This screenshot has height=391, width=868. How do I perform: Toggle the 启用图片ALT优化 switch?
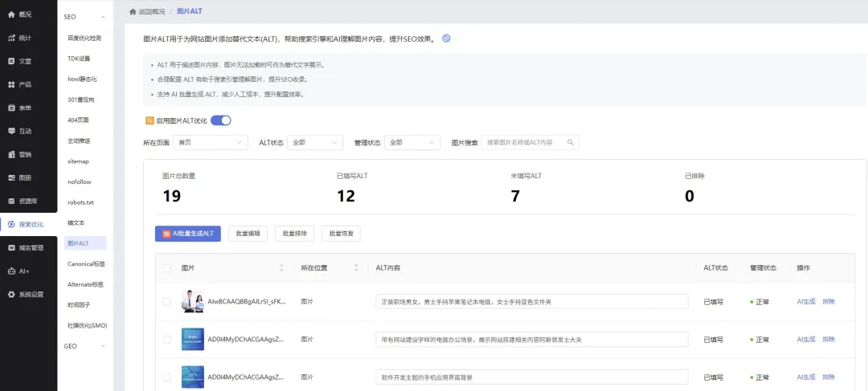pyautogui.click(x=221, y=120)
